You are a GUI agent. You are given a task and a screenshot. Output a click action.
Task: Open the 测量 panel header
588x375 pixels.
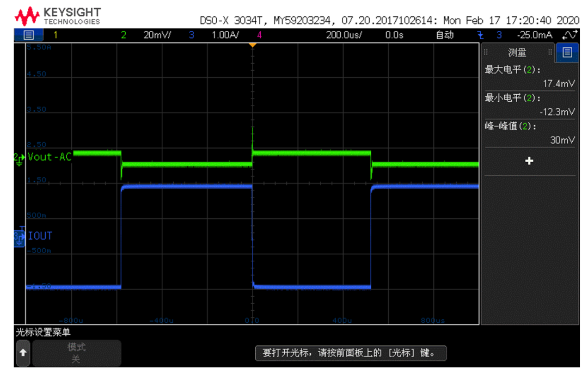[517, 52]
